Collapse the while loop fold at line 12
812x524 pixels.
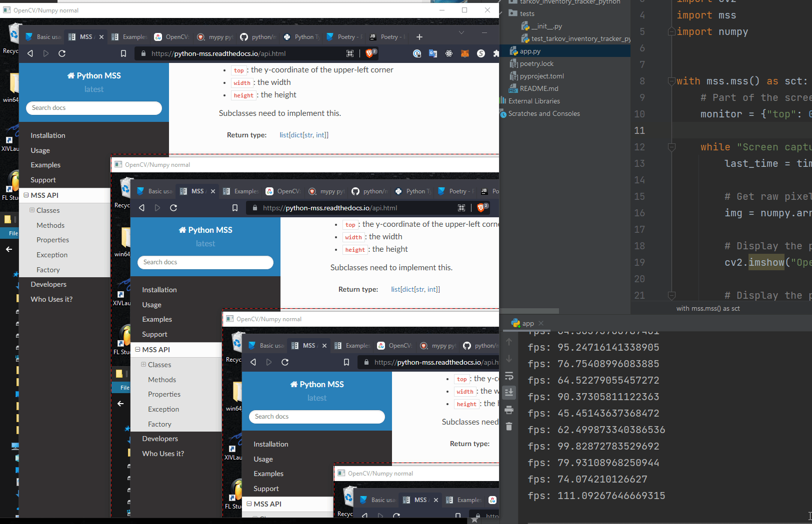tap(672, 147)
